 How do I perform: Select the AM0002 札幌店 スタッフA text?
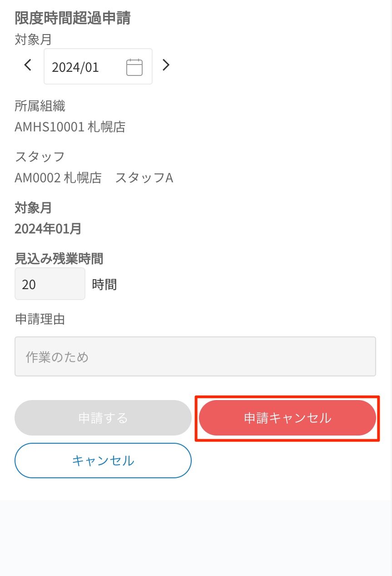[x=94, y=178]
